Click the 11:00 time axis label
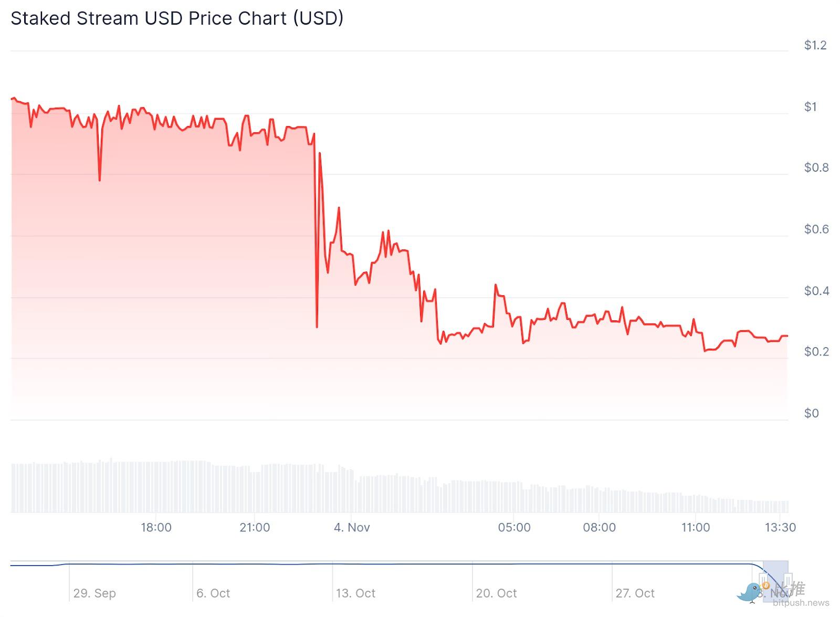The width and height of the screenshot is (840, 617). (696, 527)
